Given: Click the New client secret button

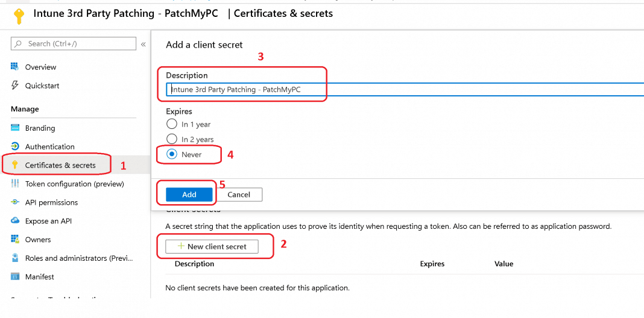Looking at the screenshot, I should point(212,246).
